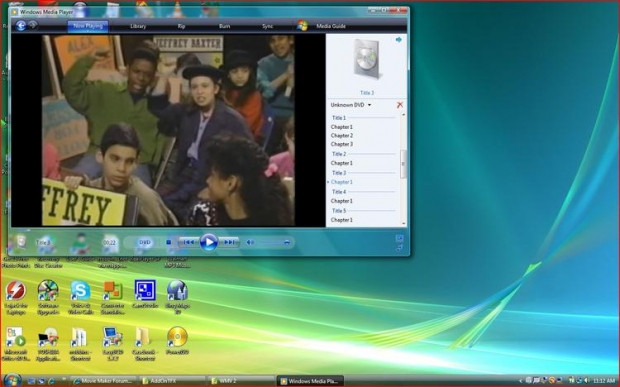Skip to next chapter button
Viewport: 620px width, 387px height.
click(x=229, y=242)
